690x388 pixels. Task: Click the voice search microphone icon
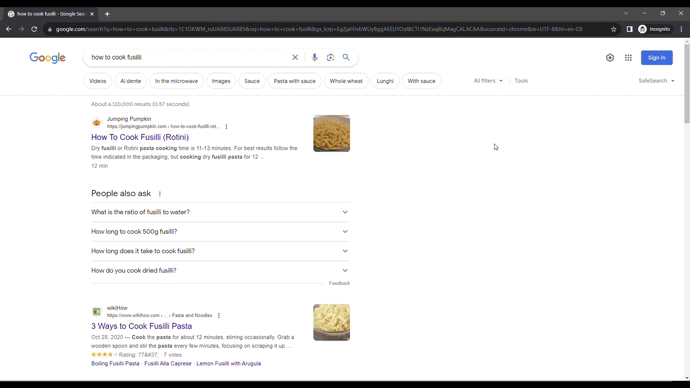tap(314, 57)
